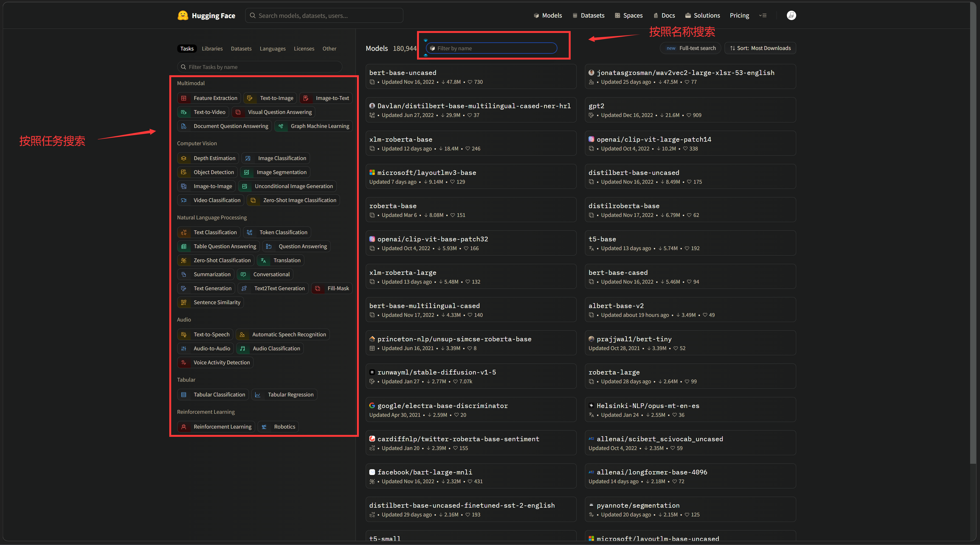Click the Image Segmentation icon
Image resolution: width=980 pixels, height=545 pixels.
click(x=247, y=172)
